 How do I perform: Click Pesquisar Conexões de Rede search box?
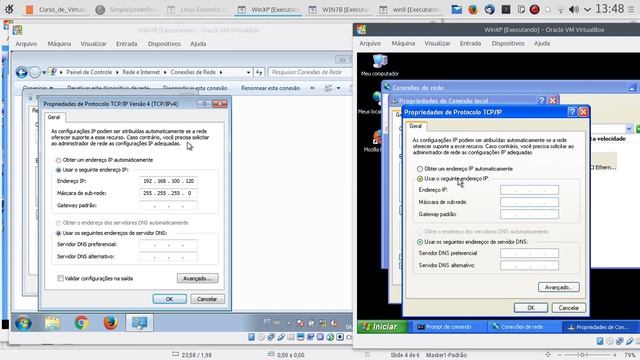pos(309,72)
